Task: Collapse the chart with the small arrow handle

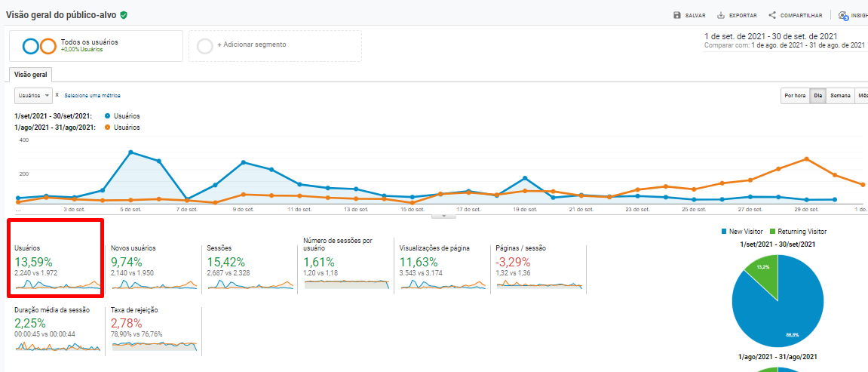Action: click(443, 216)
